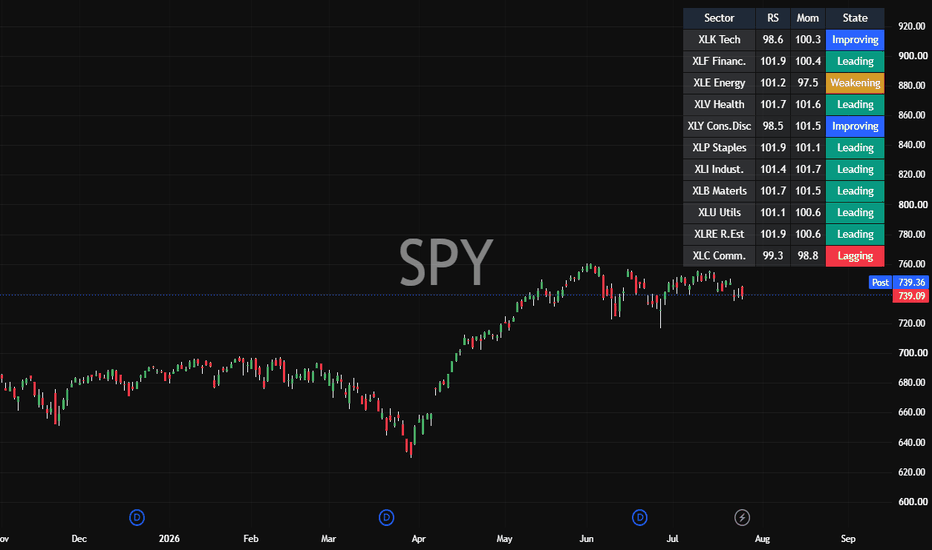Click the Mom column header

pos(808,18)
